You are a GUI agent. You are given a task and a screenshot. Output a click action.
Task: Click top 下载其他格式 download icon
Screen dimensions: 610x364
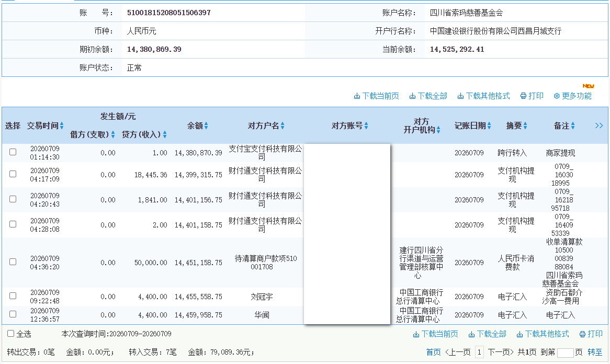pyautogui.click(x=460, y=96)
